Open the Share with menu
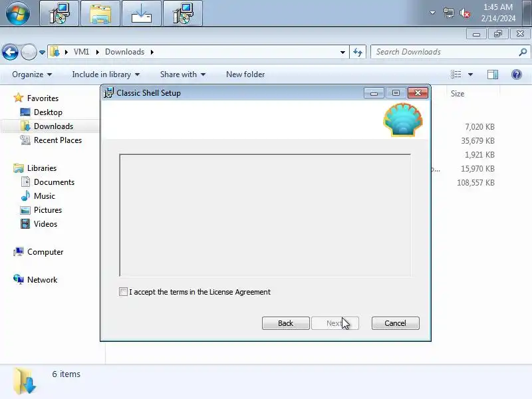The height and width of the screenshot is (399, 532). click(x=183, y=74)
